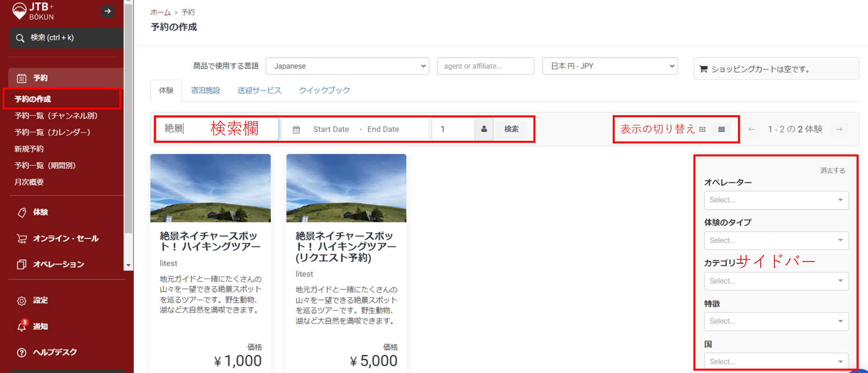Open the product language Japanese dropdown
The width and height of the screenshot is (868, 373).
(347, 66)
